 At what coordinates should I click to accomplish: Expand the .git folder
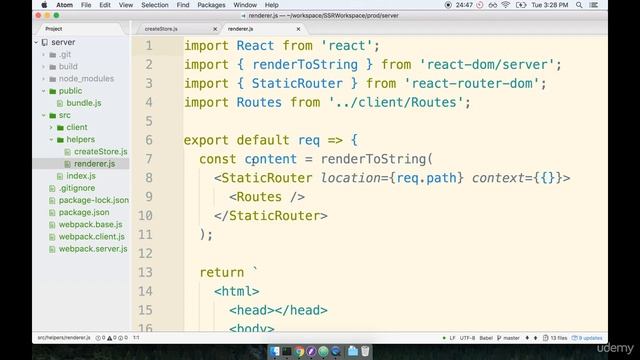44,54
